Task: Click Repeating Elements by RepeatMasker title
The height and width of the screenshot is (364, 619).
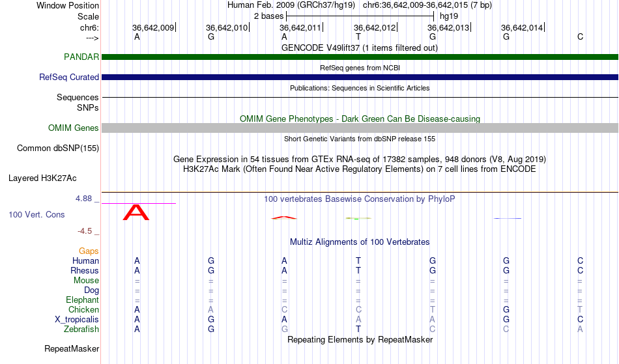Action: [360, 340]
